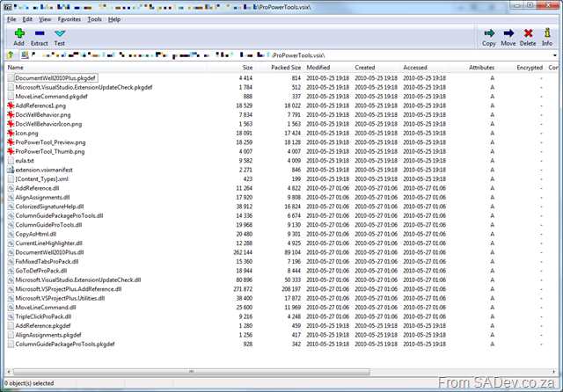Go up one folder level icon
Screen dimensions: 563x392
click(x=11, y=54)
